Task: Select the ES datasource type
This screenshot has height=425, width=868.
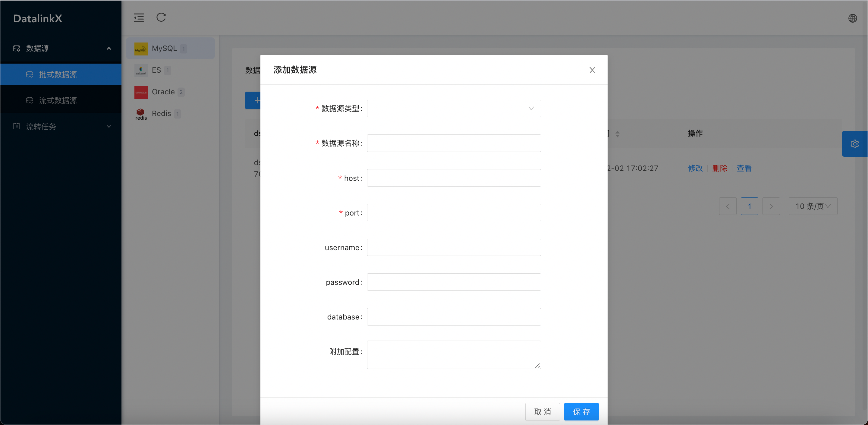Action: pos(156,70)
